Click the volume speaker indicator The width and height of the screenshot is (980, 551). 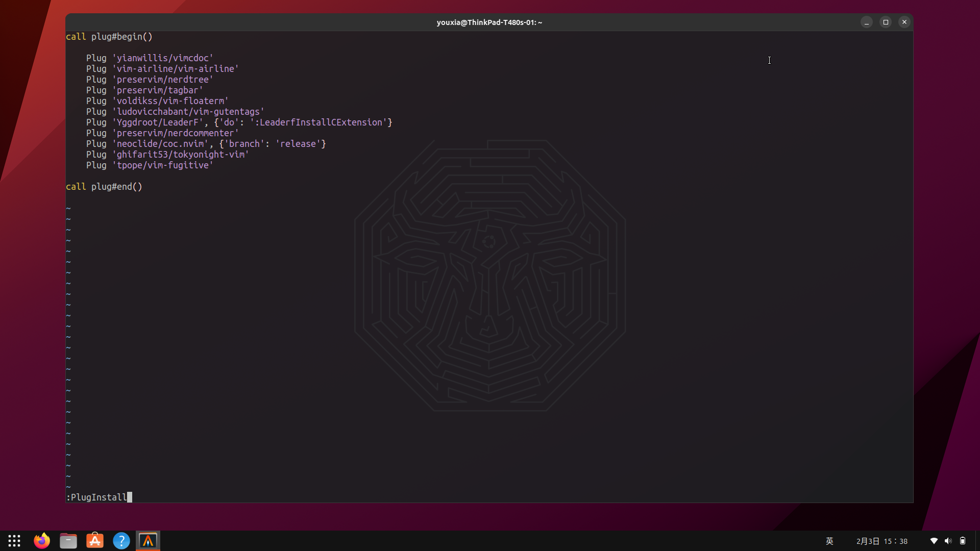click(x=948, y=541)
